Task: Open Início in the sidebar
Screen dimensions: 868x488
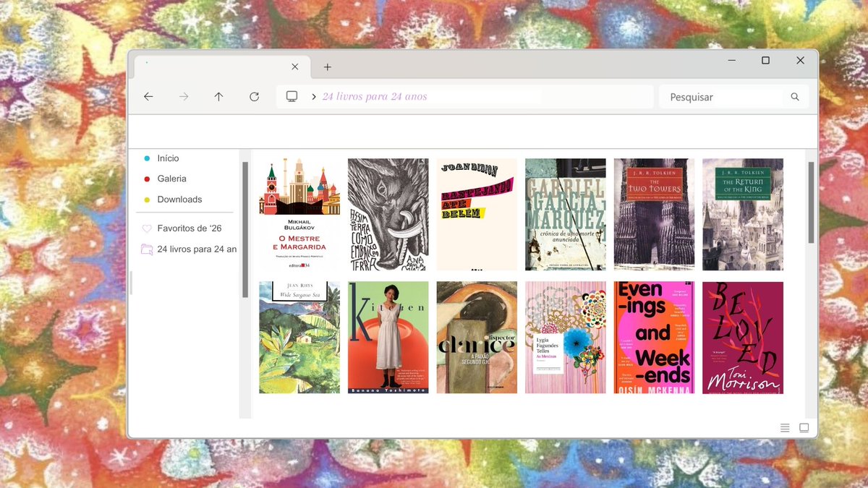Action: (x=168, y=158)
